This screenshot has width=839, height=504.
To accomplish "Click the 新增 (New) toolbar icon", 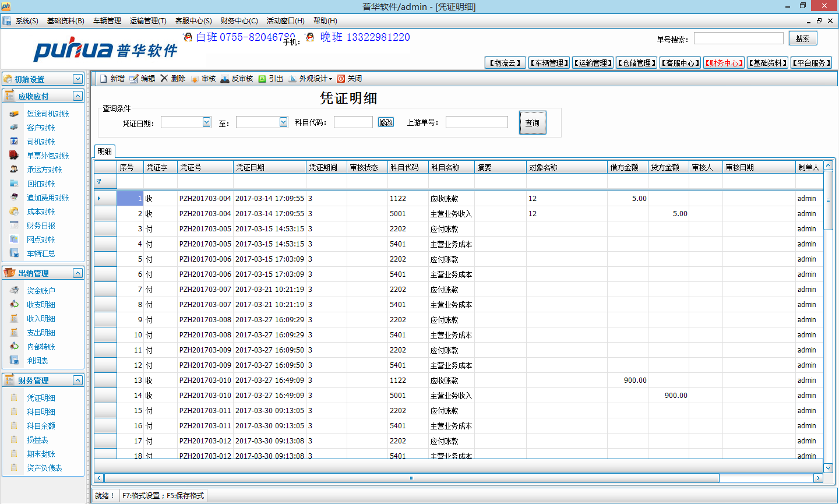I will click(x=104, y=79).
